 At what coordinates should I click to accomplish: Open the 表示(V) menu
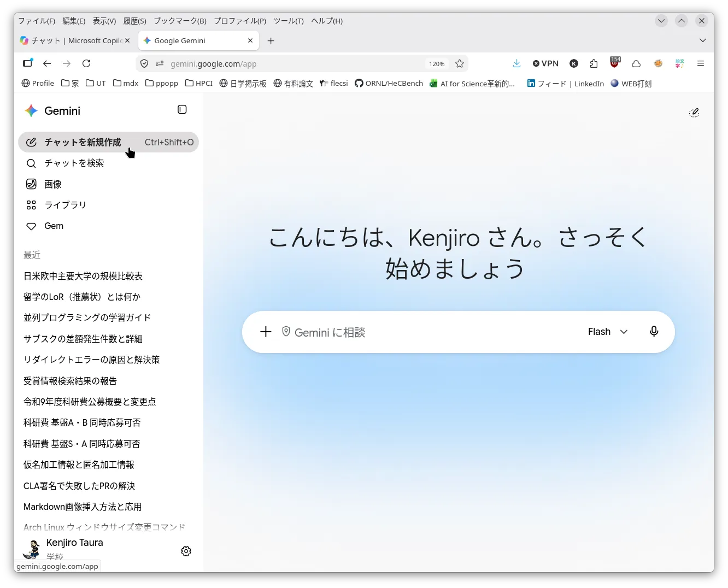[x=104, y=21]
